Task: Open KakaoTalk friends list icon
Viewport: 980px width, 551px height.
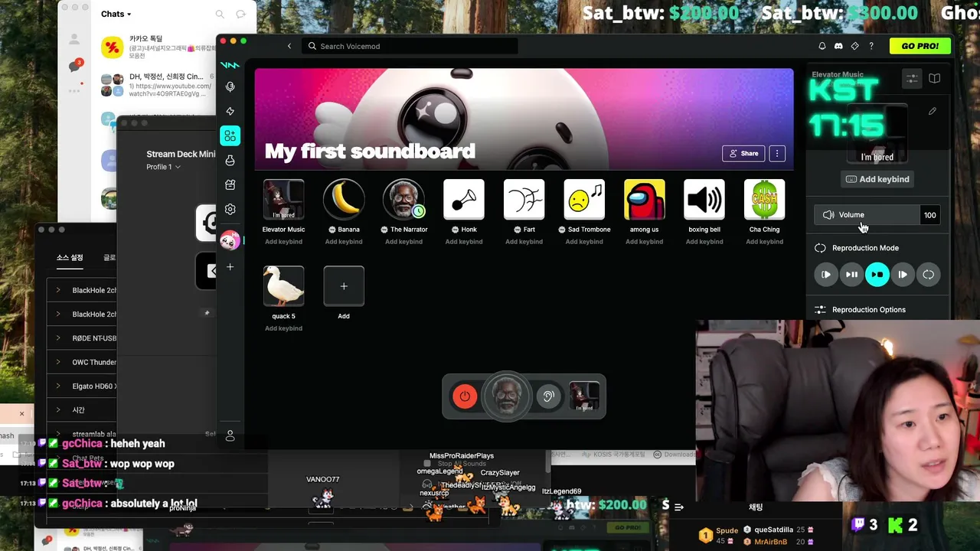Action: tap(74, 39)
